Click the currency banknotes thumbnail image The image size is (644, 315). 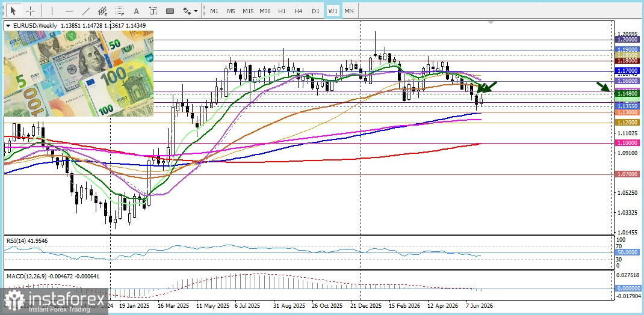coord(78,73)
